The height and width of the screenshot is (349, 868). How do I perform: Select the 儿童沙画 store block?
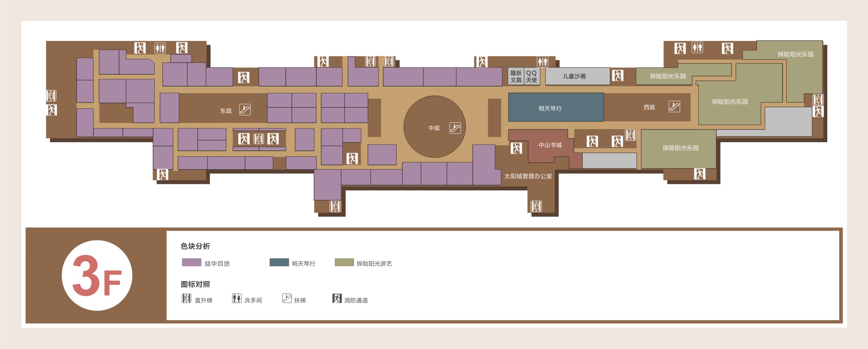[578, 76]
